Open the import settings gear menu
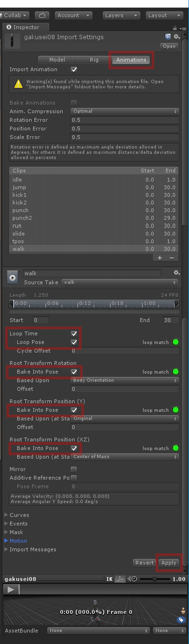The image size is (189, 644). [x=177, y=37]
